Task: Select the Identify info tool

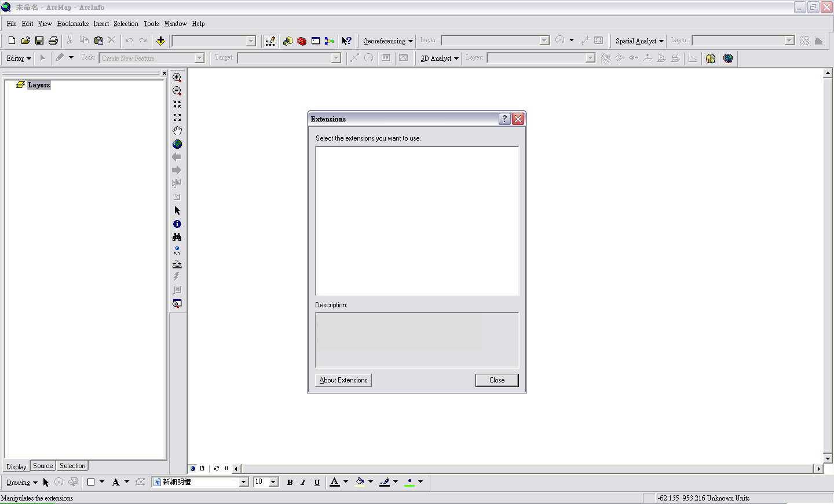Action: tap(177, 224)
